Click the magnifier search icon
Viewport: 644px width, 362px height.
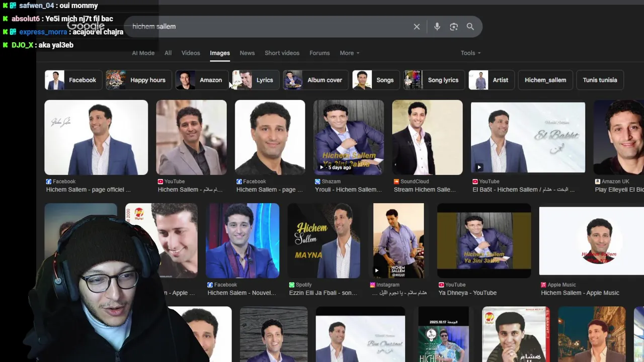tap(470, 27)
